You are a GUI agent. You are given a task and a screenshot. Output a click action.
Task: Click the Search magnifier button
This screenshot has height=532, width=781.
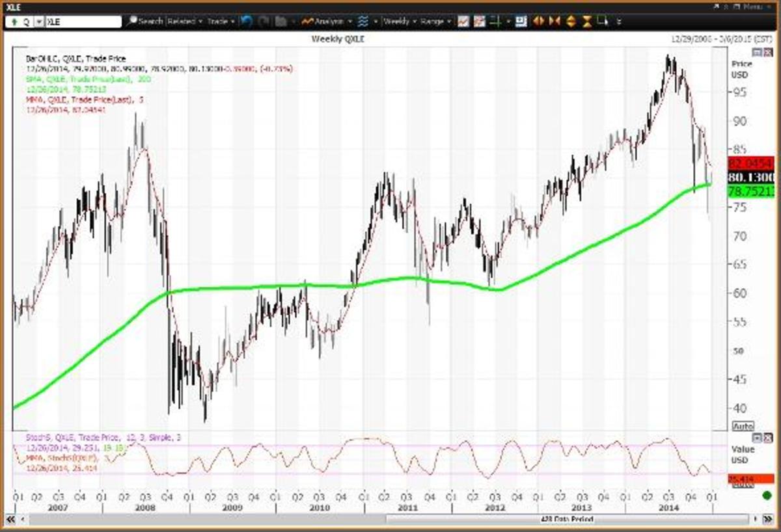click(x=145, y=21)
